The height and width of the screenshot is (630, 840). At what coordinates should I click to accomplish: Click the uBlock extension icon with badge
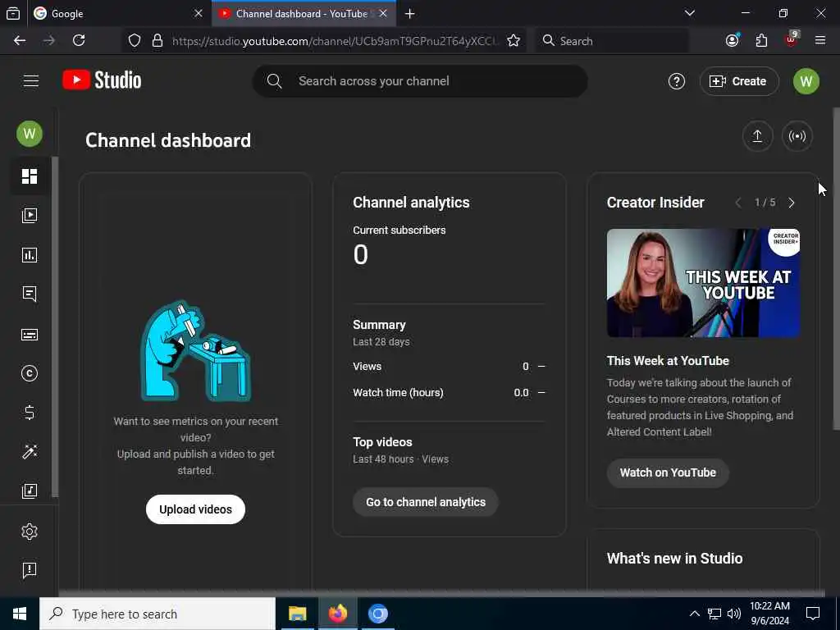pyautogui.click(x=792, y=39)
